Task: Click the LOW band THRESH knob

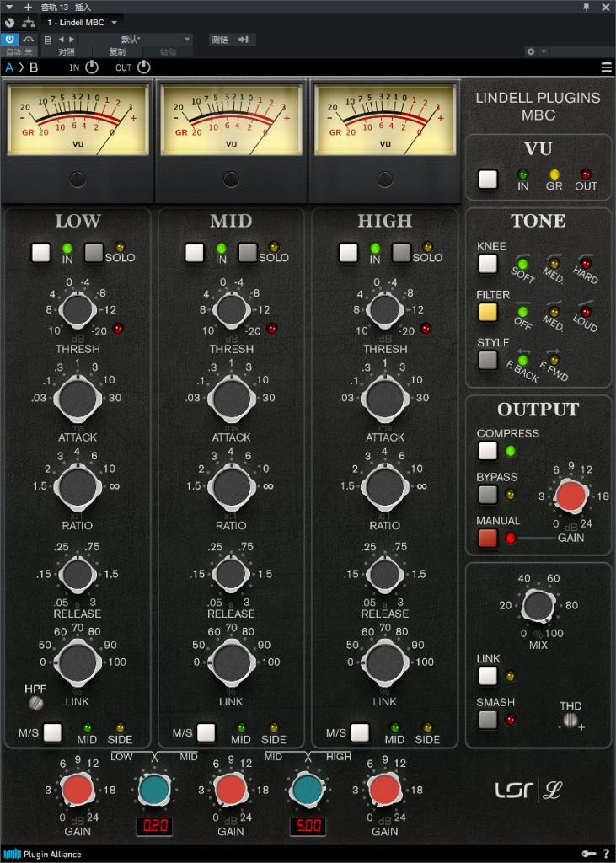Action: coord(78,310)
